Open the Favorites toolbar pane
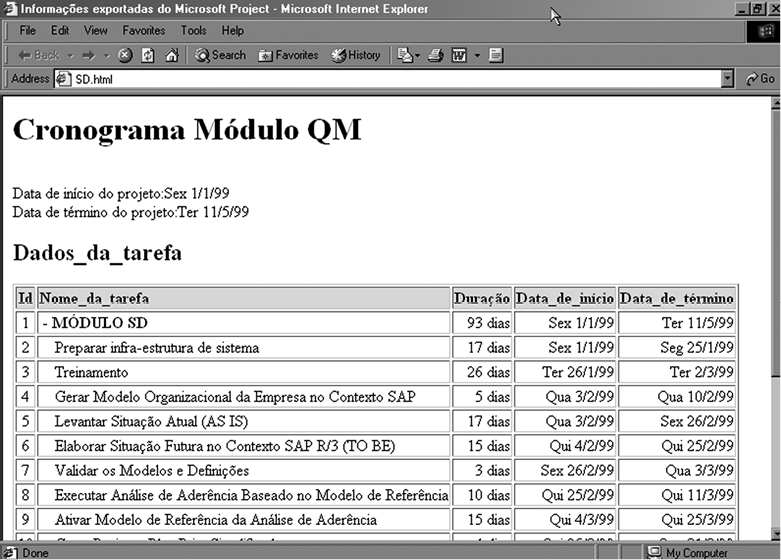Image resolution: width=781 pixels, height=560 pixels. click(288, 55)
